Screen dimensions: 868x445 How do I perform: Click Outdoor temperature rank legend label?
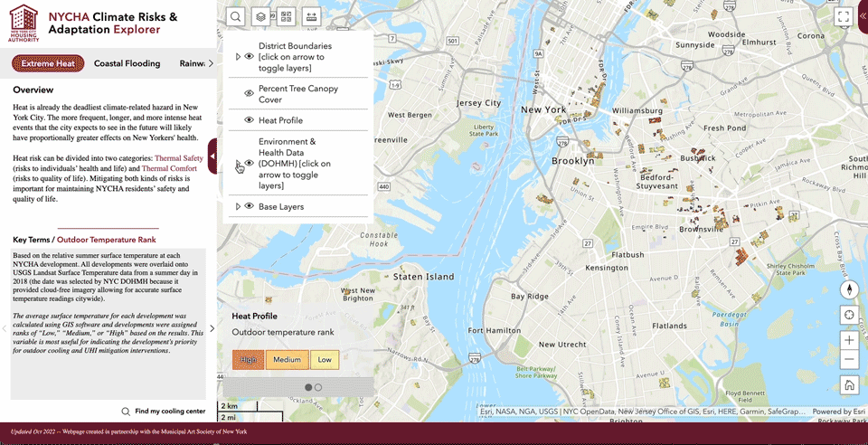coord(283,332)
